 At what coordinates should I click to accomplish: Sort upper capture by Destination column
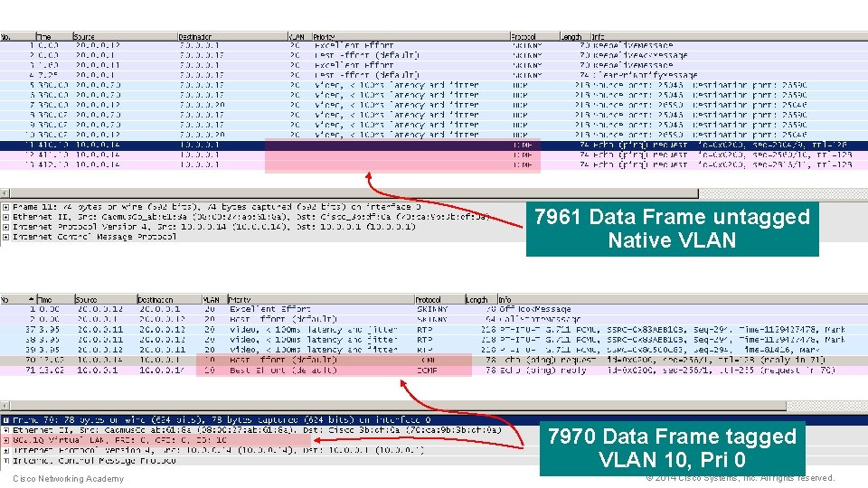coord(232,36)
